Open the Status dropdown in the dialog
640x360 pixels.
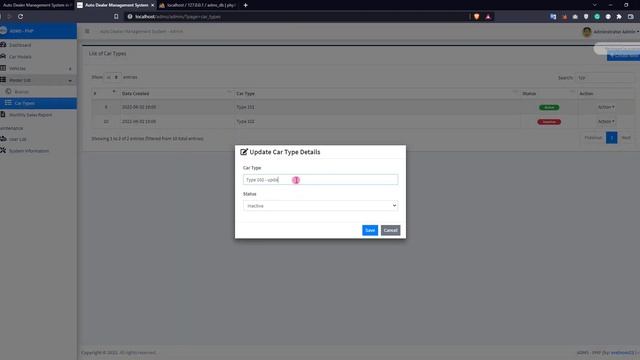pos(320,206)
